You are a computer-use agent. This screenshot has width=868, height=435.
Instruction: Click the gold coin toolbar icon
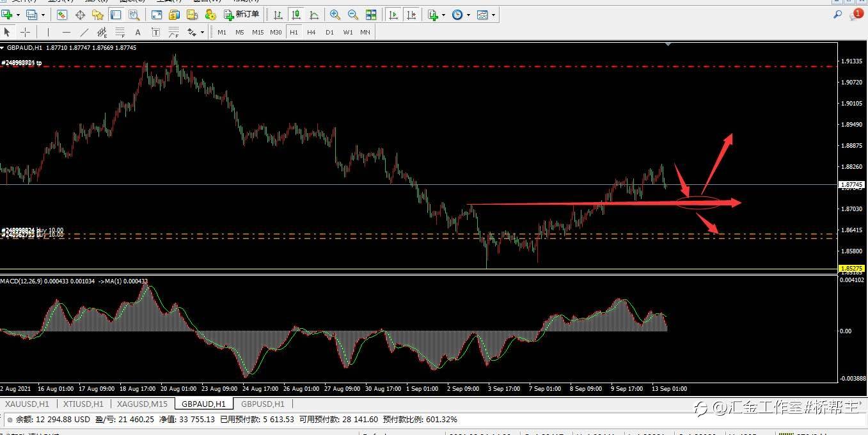click(174, 15)
